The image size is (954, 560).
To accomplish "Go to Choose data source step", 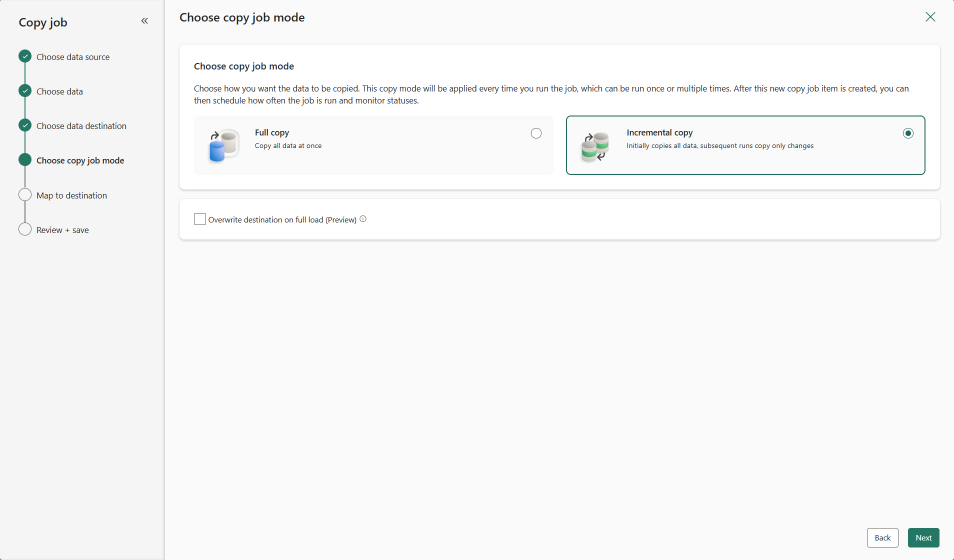I will pos(73,57).
